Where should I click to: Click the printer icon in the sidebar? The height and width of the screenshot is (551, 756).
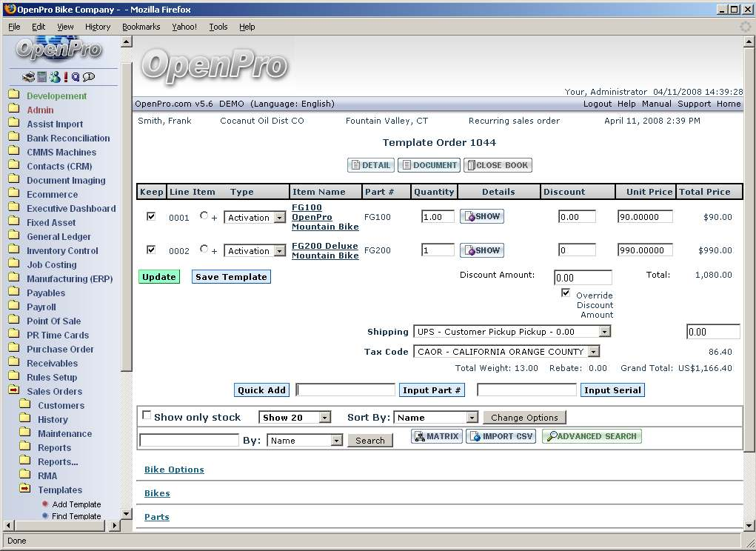point(28,77)
